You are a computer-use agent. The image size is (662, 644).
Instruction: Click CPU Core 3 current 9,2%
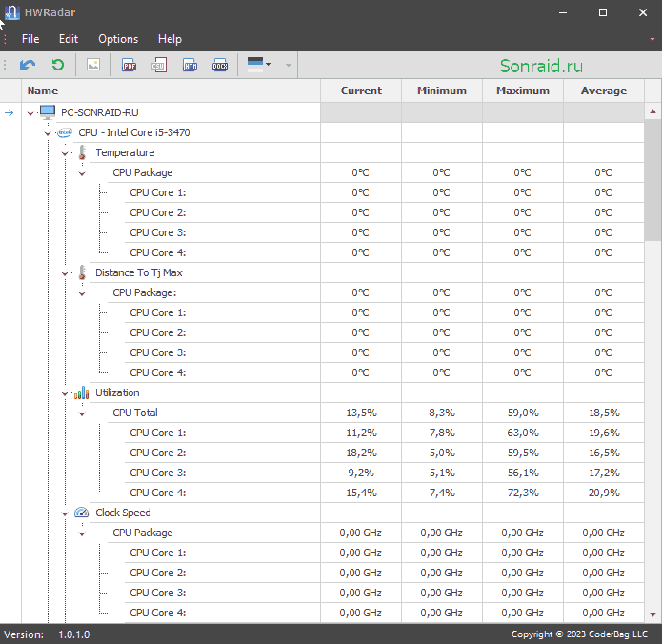[x=361, y=473]
